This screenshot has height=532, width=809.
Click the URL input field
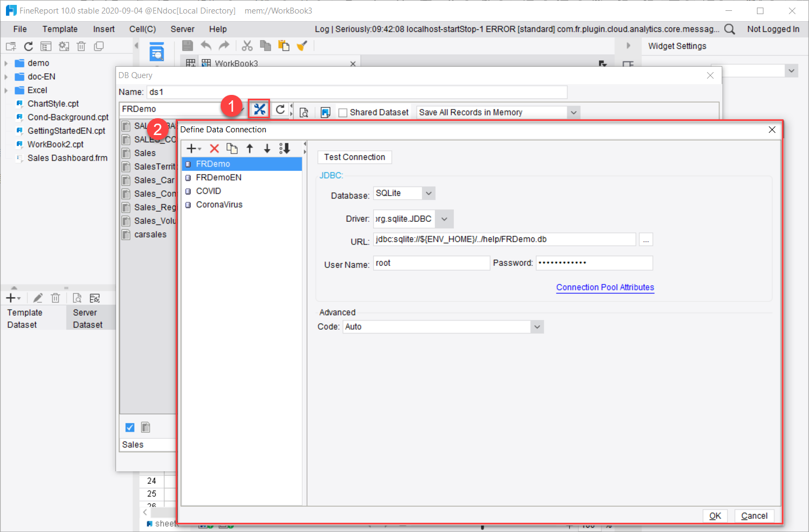click(504, 239)
